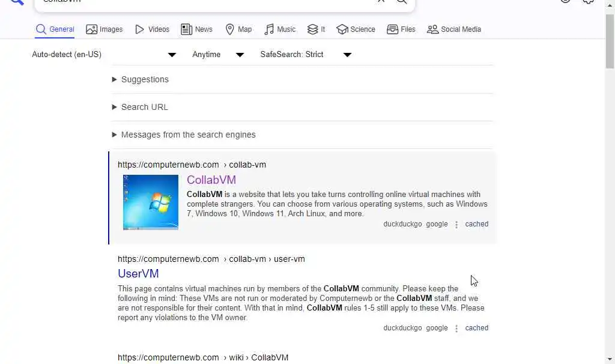Open the wiki › CollabVM result URL
This screenshot has height=364, width=615.
coord(203,358)
